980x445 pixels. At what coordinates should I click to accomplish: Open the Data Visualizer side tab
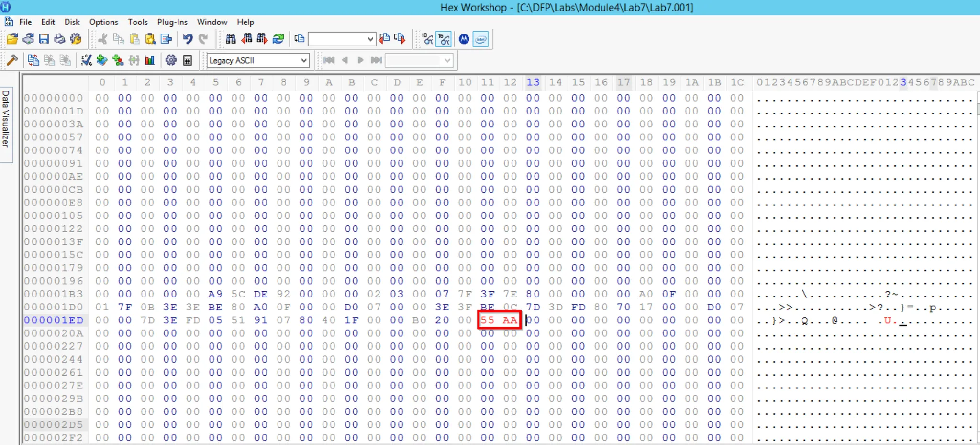6,118
